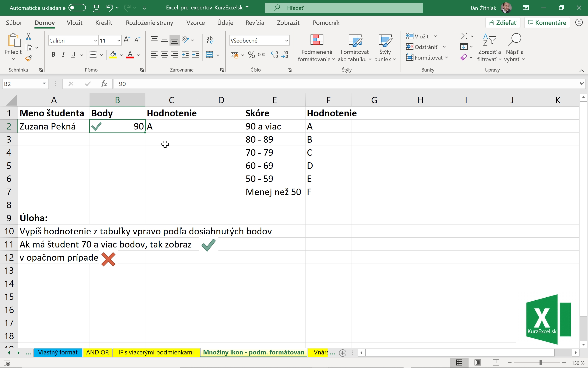Open the Calibri font name dropdown
The image size is (588, 368).
(x=95, y=40)
